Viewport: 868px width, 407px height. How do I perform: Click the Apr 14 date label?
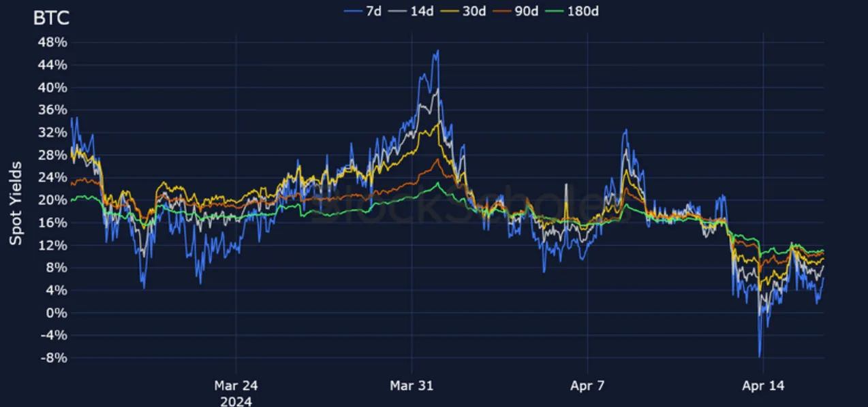pyautogui.click(x=763, y=385)
